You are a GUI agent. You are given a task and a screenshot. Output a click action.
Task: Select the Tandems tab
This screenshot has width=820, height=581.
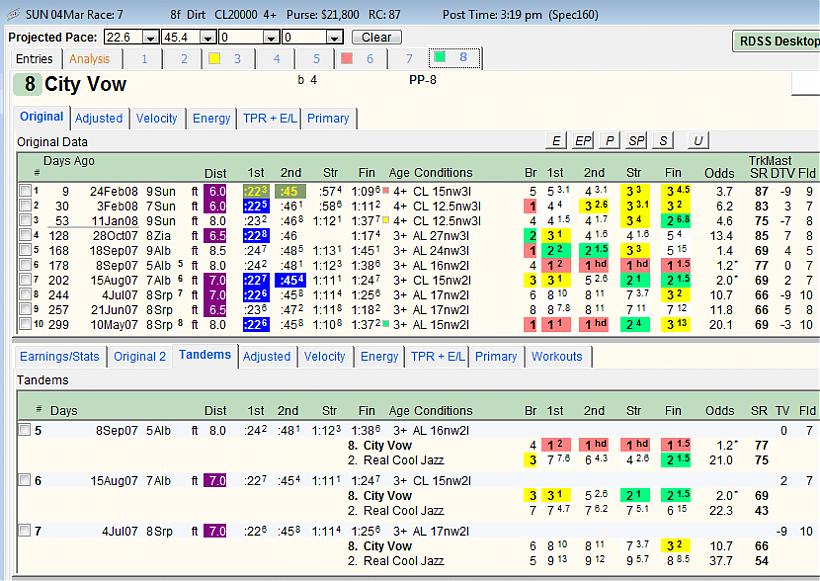[x=205, y=355]
